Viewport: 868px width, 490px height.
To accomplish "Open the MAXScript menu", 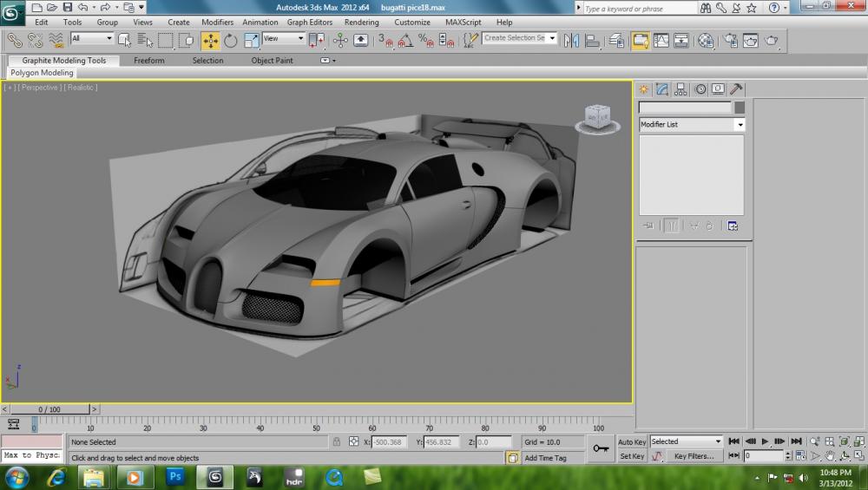I will click(x=463, y=23).
